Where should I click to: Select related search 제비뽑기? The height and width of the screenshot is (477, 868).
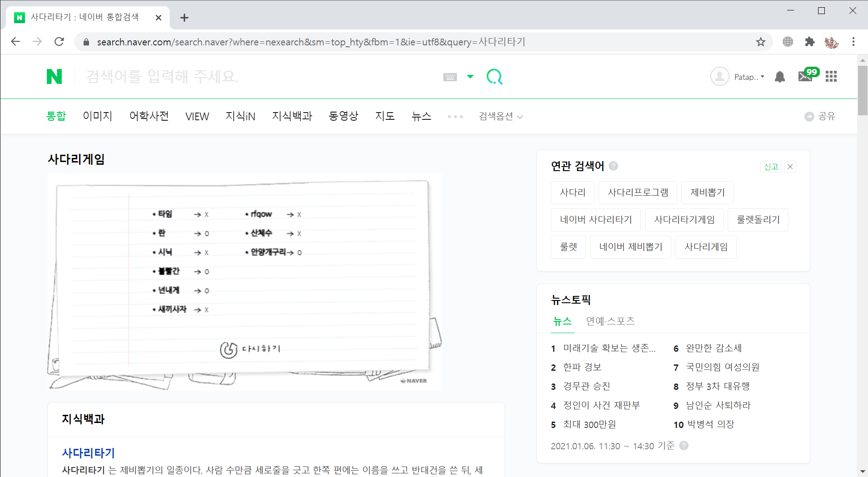[707, 192]
